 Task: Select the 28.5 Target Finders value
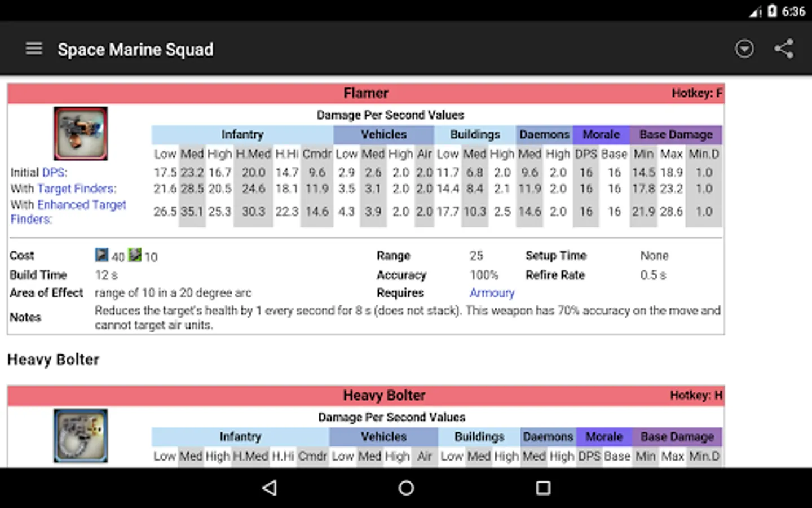pos(192,189)
